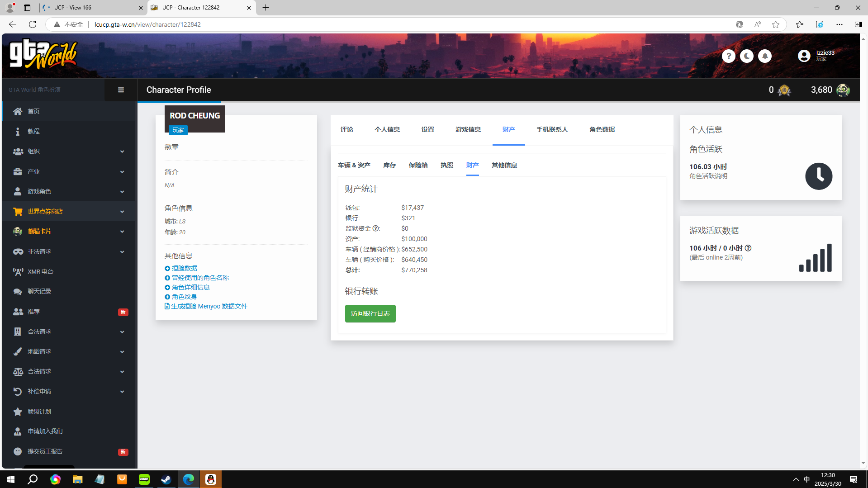The width and height of the screenshot is (868, 488).
Task: Click the panda coin icon beside 3,680
Action: pos(842,90)
